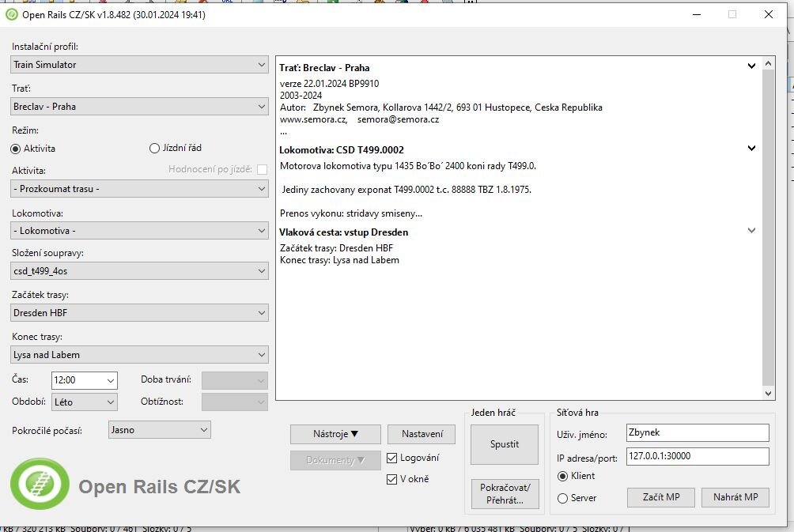Open the Lokomotiva dropdown
The image size is (794, 532).
tap(139, 231)
